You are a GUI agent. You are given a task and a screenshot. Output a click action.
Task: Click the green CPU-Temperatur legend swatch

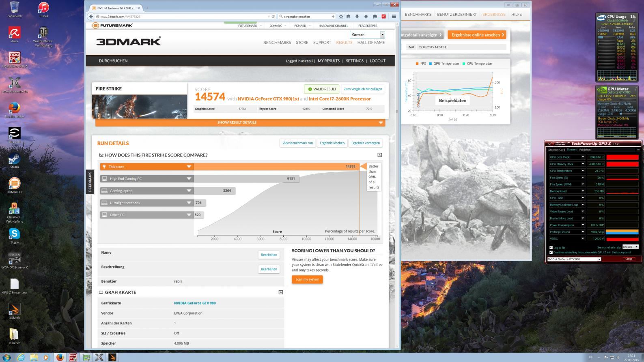tap(464, 64)
